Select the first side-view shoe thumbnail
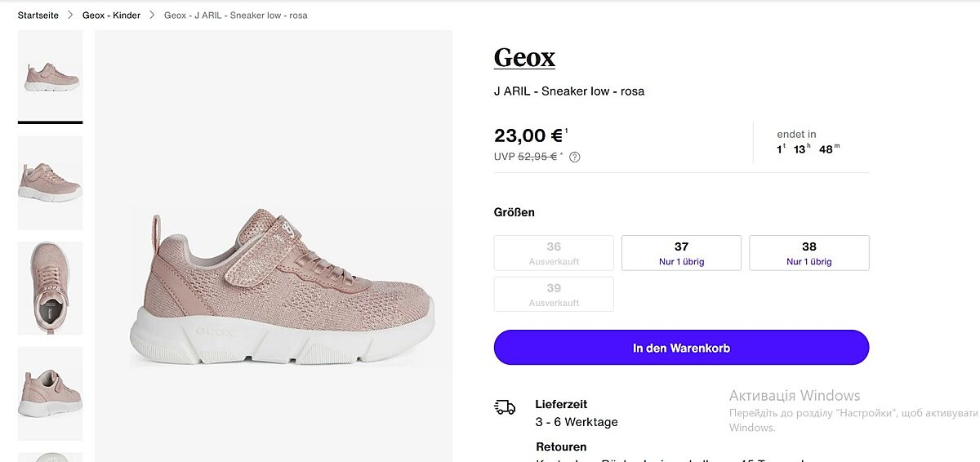Viewport: 980px width, 462px height. click(x=51, y=75)
